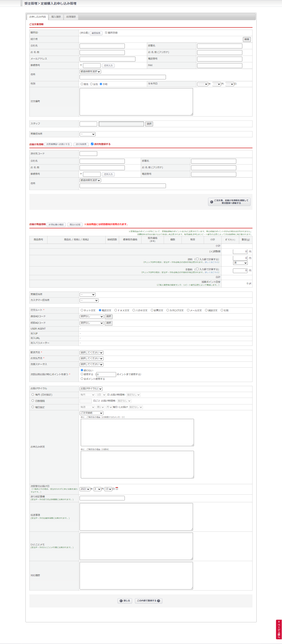
Task: Open 配送方法 dropdown
Action: pyautogui.click(x=91, y=353)
